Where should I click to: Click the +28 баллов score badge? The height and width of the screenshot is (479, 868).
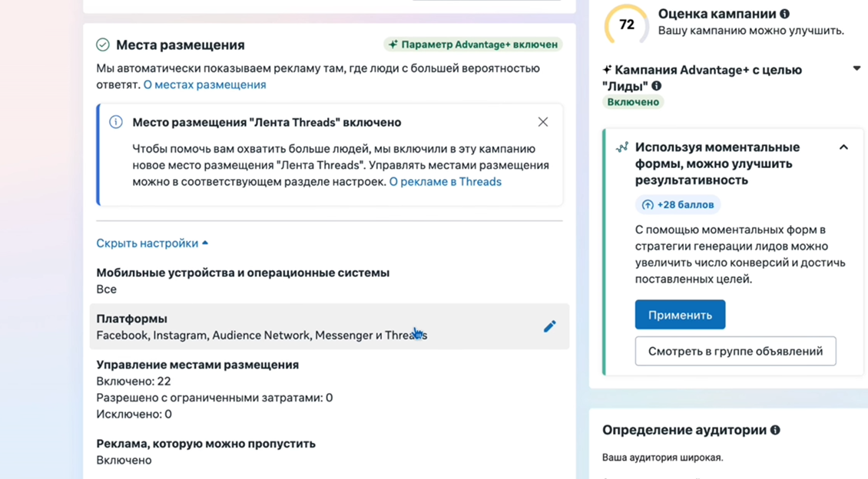pos(678,205)
